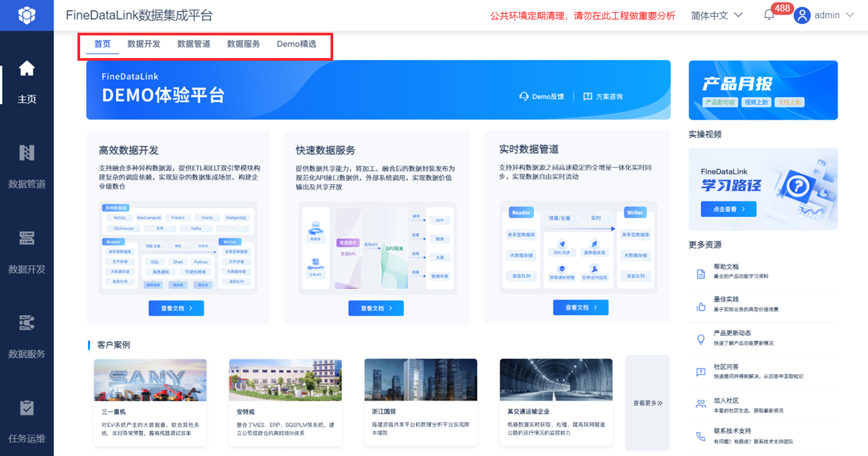Click the 更多资源 heading
This screenshot has height=456, width=868.
tap(705, 245)
